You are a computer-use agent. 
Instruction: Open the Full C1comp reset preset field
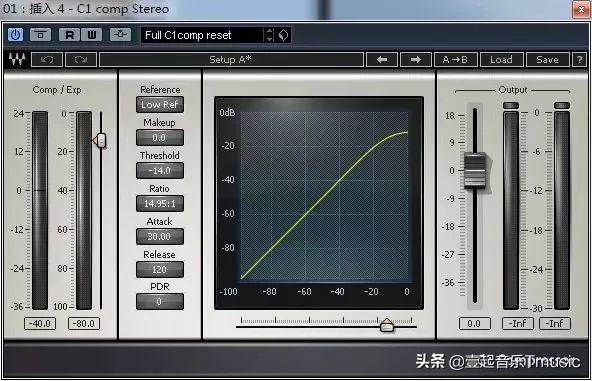pos(202,35)
